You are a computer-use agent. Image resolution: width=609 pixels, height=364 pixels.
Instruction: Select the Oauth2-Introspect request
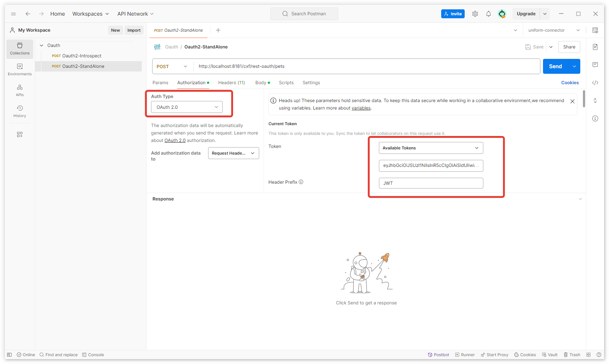(82, 56)
